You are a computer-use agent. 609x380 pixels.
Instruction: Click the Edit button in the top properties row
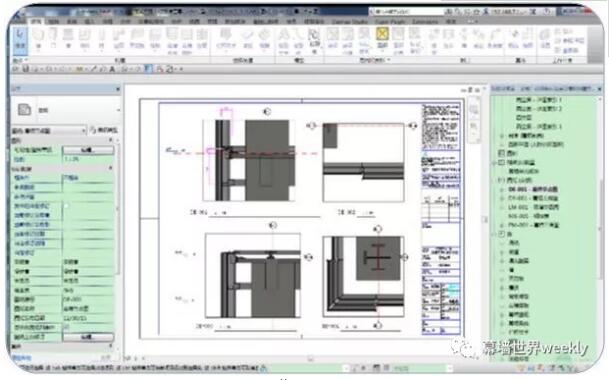pos(88,150)
